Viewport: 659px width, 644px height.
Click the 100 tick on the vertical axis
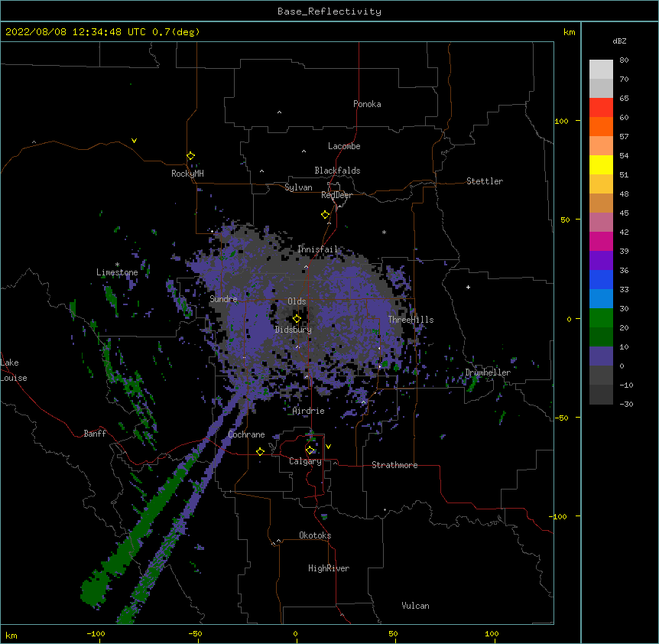(x=561, y=121)
